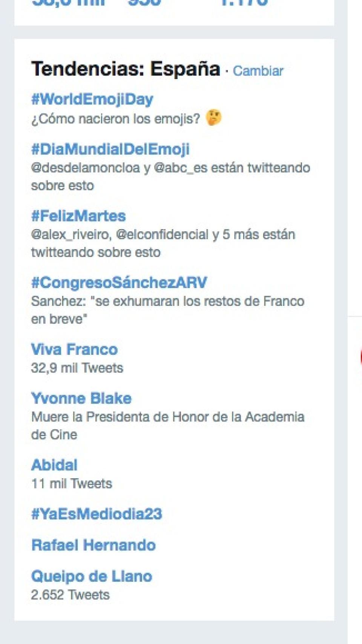Open the #WorldEmojiDay trend

point(92,99)
